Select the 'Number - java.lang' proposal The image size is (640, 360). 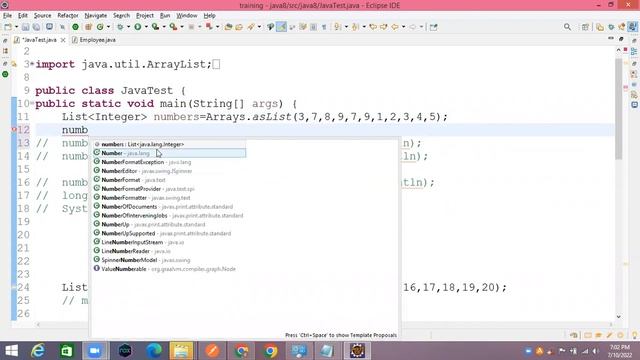[x=169, y=153]
